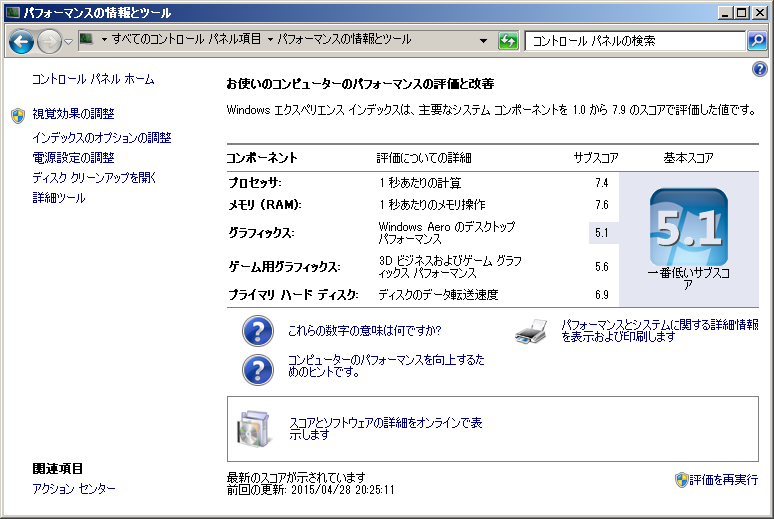Click プライマリ ハード ディスク subscore 6.9
This screenshot has height=519, width=774.
click(601, 295)
